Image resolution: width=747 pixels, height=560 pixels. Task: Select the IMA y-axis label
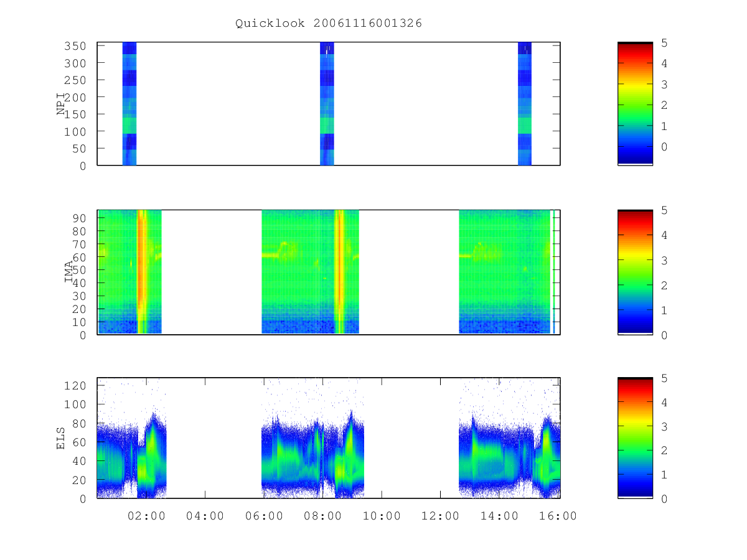pos(68,272)
